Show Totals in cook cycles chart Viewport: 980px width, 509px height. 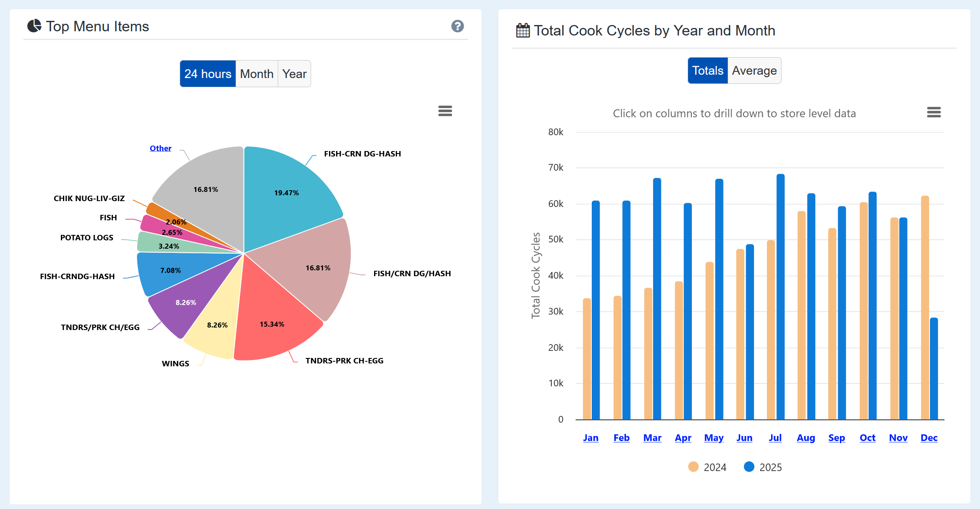[x=707, y=71]
